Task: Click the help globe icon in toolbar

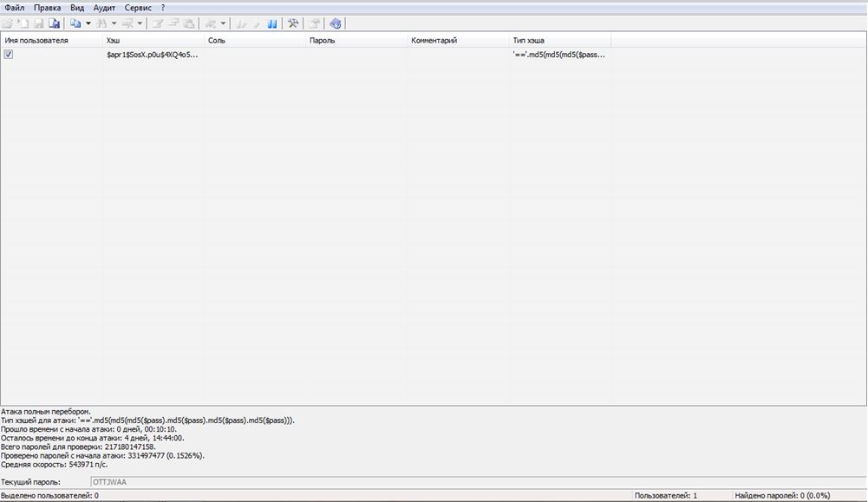Action: (336, 23)
